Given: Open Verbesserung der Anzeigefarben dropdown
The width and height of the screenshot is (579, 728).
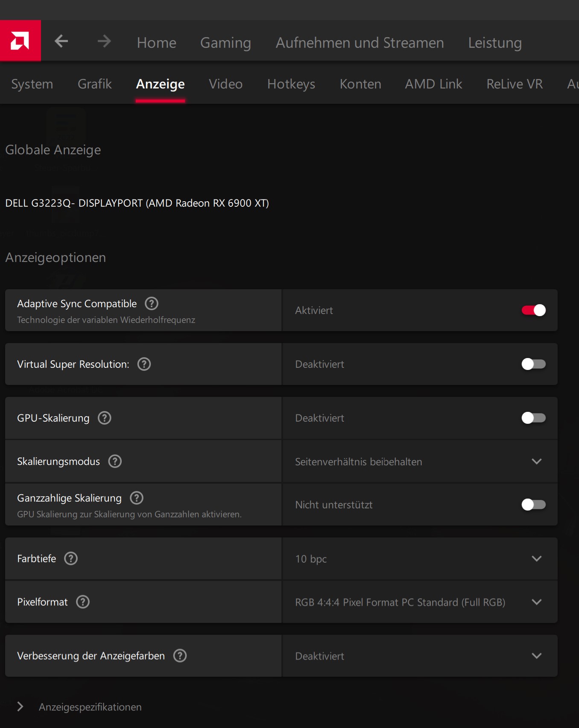Looking at the screenshot, I should click(x=420, y=656).
